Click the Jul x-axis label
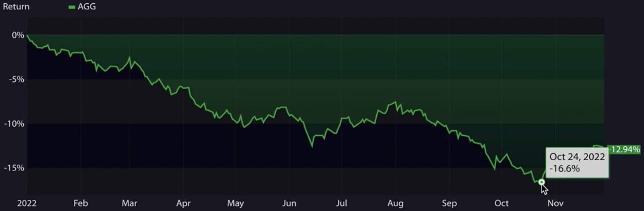This screenshot has height=211, width=644. (x=341, y=203)
